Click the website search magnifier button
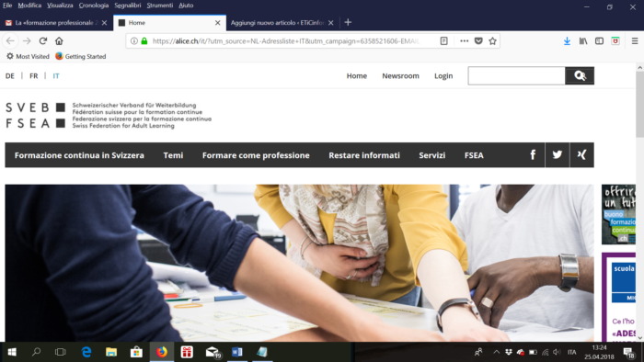The height and width of the screenshot is (362, 644). (x=580, y=76)
